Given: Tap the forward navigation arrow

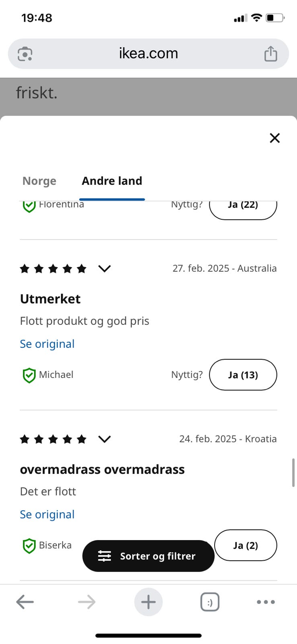Looking at the screenshot, I should (87, 602).
